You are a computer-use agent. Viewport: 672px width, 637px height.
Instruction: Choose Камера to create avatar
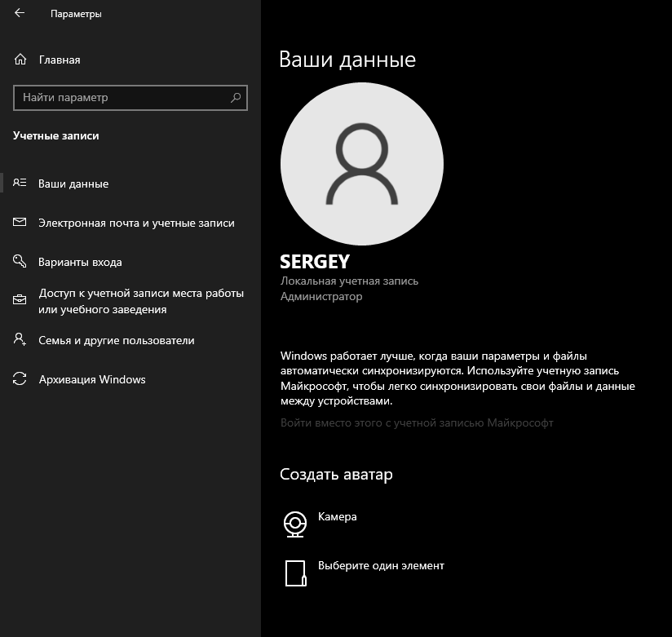pyautogui.click(x=337, y=517)
